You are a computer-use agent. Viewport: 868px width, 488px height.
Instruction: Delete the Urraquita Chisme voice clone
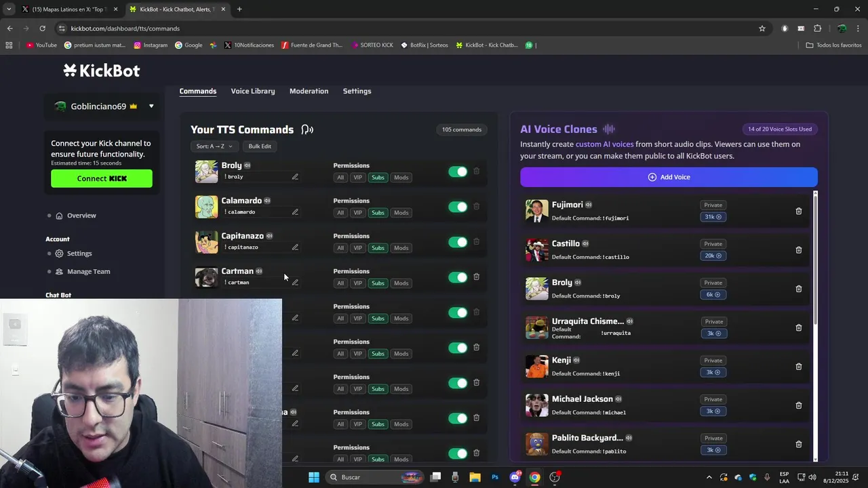tap(798, 327)
